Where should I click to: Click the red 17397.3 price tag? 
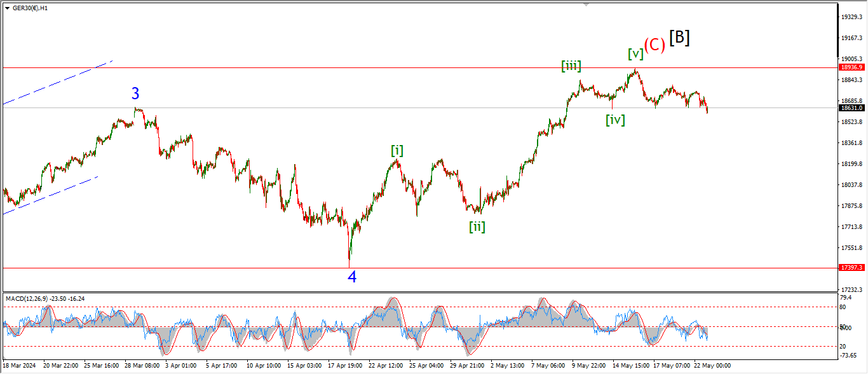pyautogui.click(x=851, y=268)
